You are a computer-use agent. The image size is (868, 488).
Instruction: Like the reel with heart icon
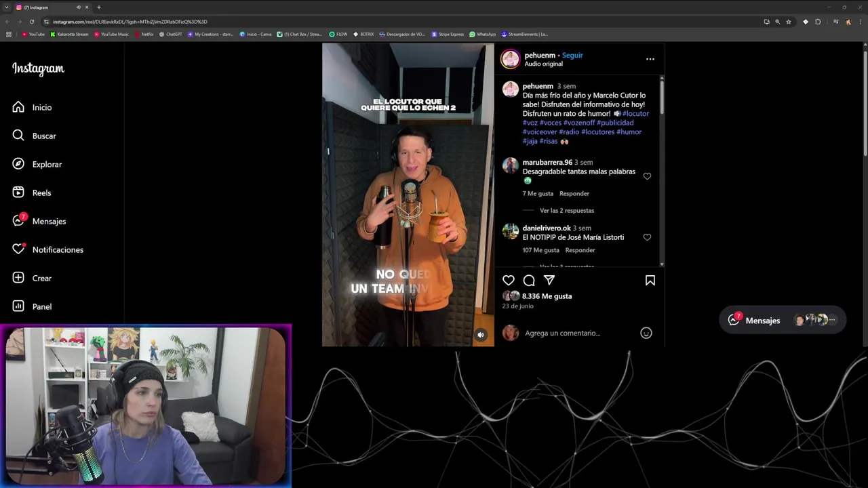coord(509,280)
